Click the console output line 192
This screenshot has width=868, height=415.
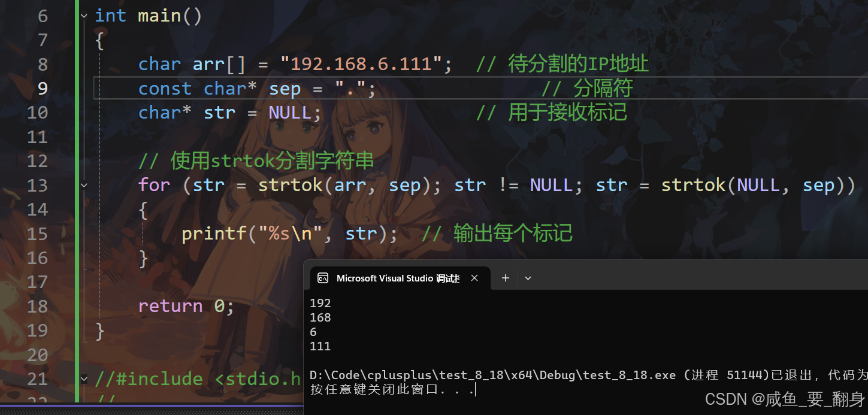(320, 303)
